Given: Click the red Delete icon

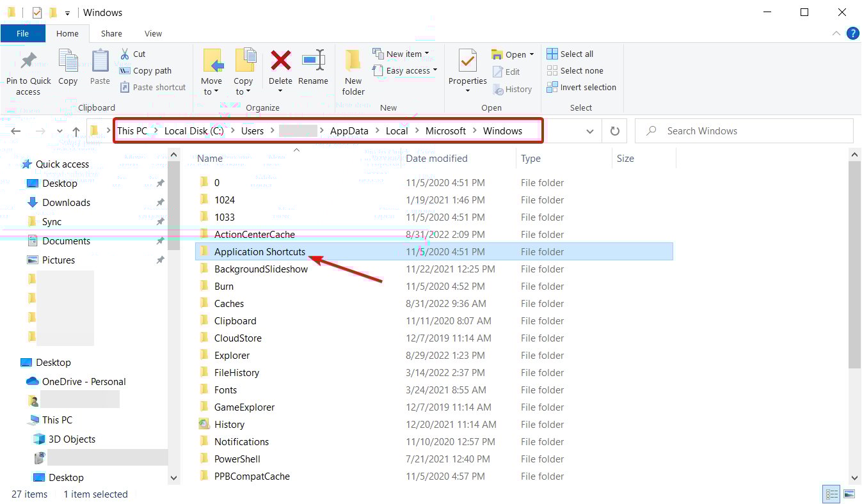Looking at the screenshot, I should (280, 60).
